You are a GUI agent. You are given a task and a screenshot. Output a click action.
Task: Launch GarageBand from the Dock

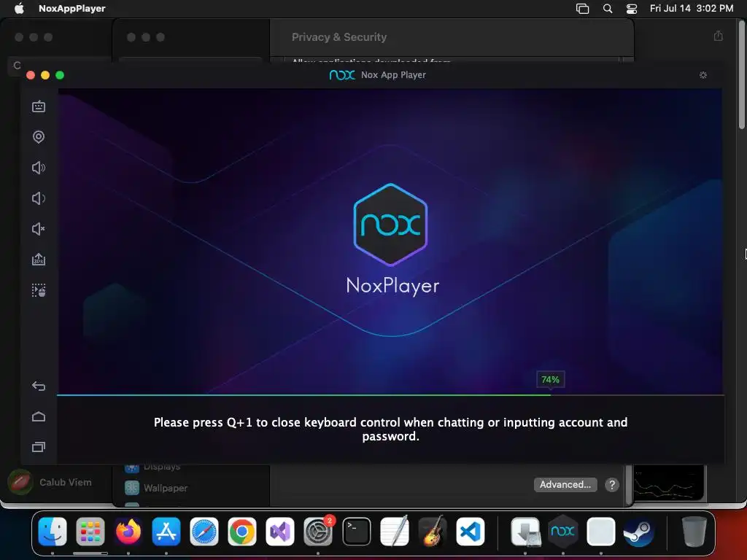(432, 532)
